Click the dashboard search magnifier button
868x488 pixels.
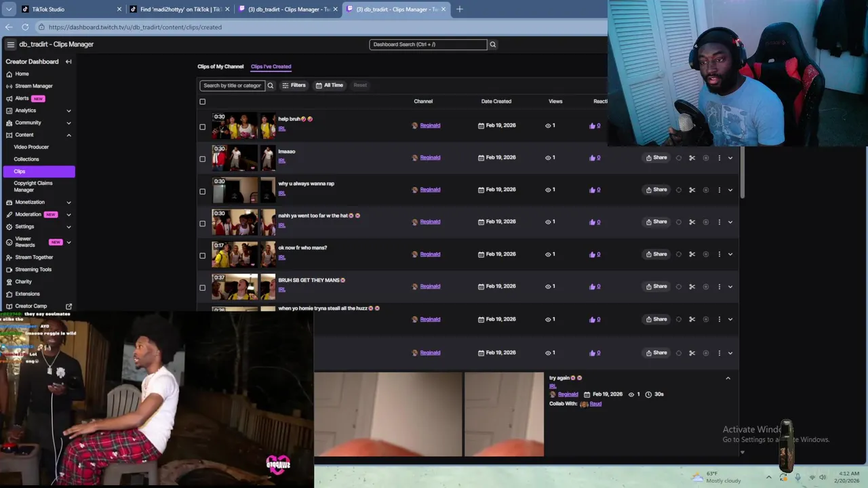point(493,45)
